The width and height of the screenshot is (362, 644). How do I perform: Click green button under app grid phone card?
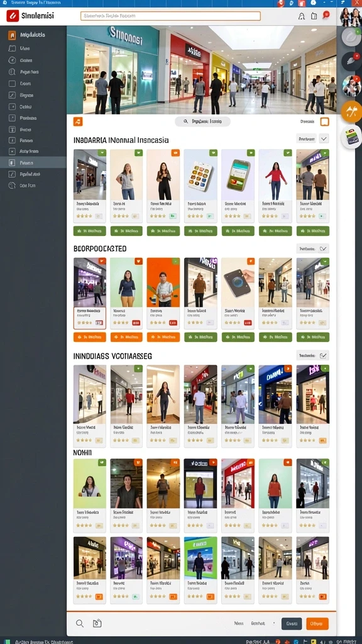click(x=200, y=231)
